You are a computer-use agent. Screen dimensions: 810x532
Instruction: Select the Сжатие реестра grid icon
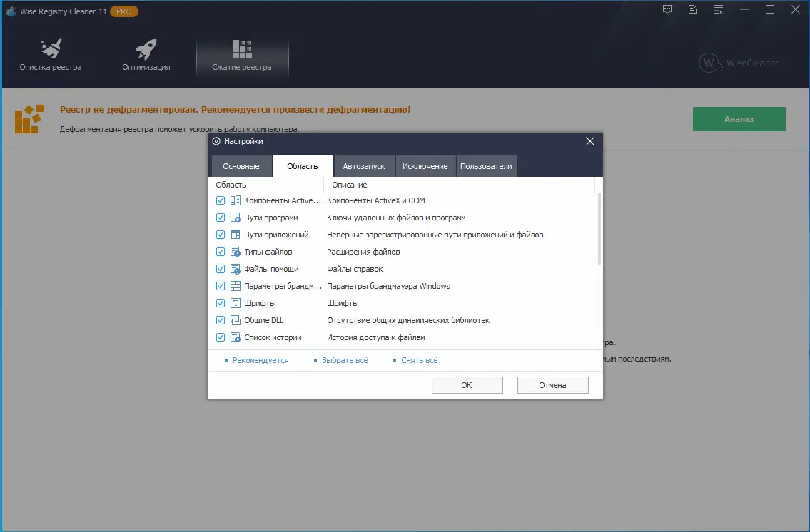242,49
